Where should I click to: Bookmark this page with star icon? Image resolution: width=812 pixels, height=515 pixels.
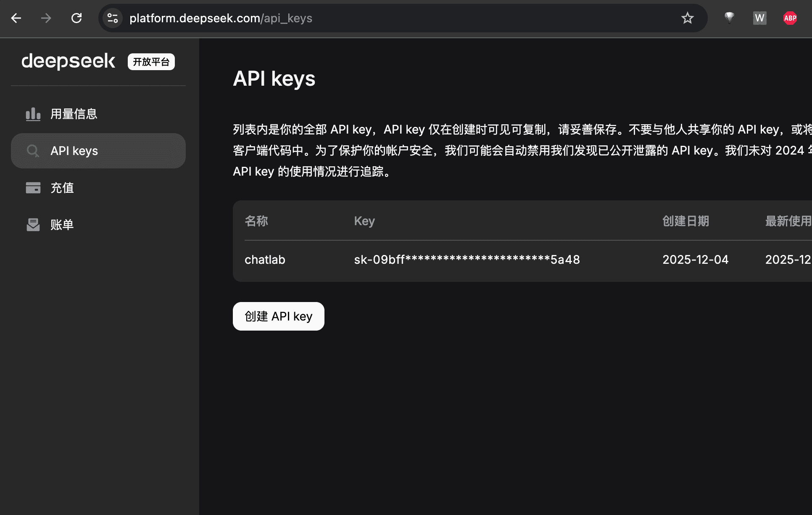click(x=687, y=18)
